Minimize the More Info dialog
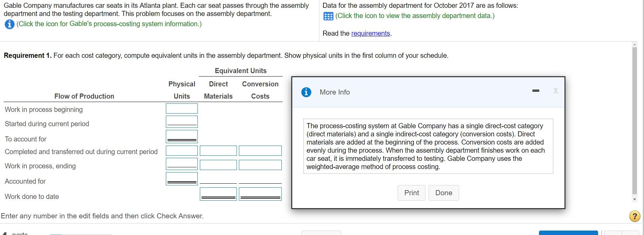This screenshot has width=644, height=235. point(536,91)
